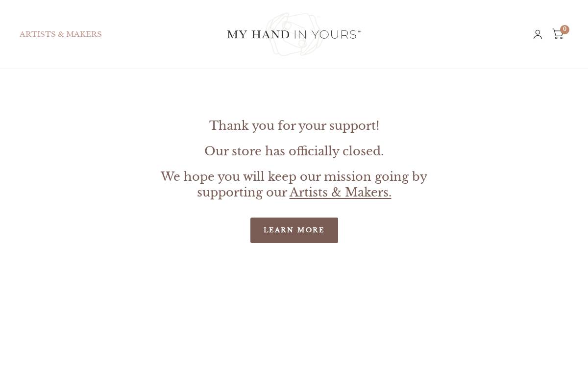Open the ARTISTS & MAKERS navigation item
This screenshot has width=588, height=392.
[x=60, y=34]
